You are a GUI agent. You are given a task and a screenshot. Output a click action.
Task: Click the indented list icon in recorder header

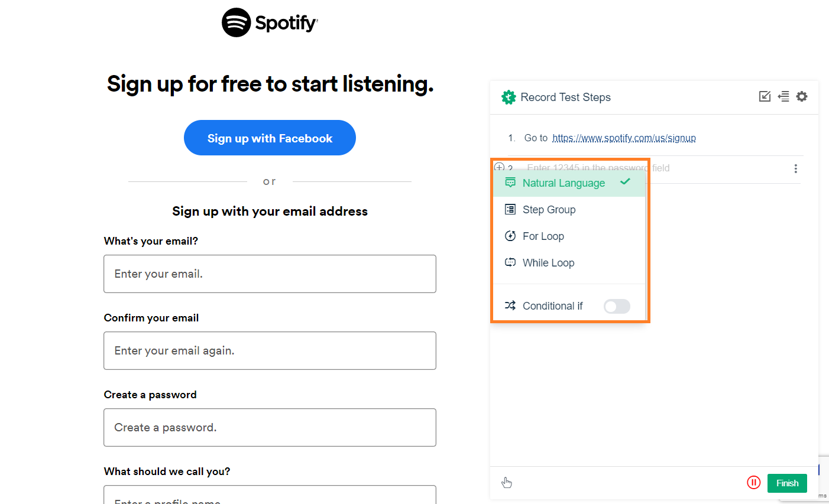[783, 96]
